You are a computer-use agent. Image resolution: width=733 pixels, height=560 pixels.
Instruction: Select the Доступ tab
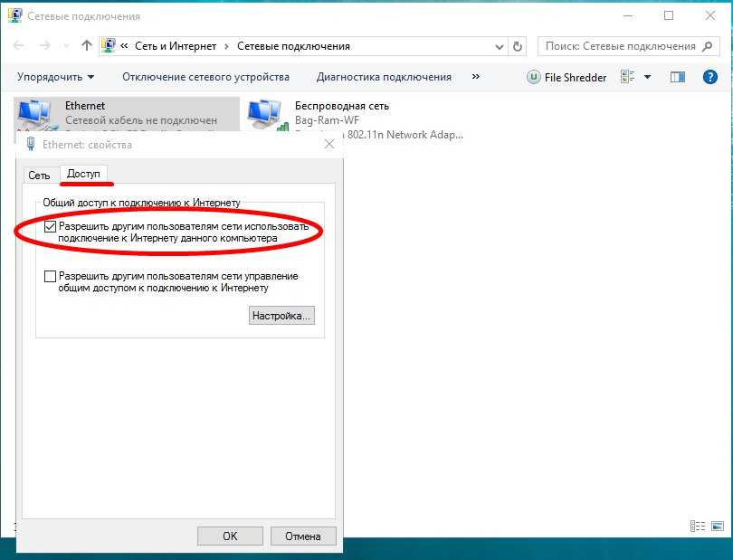(x=83, y=174)
